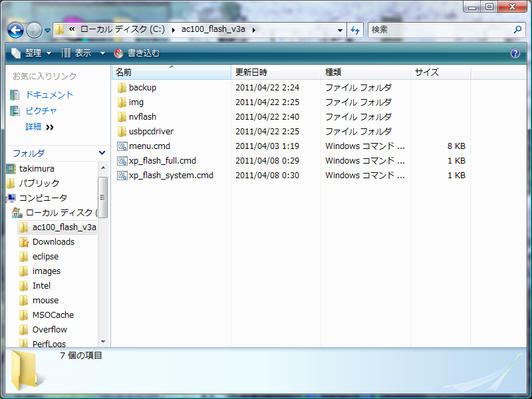The image size is (532, 399).
Task: Click ac100_flash_v3a breadcrumb in address bar
Action: coord(213,29)
